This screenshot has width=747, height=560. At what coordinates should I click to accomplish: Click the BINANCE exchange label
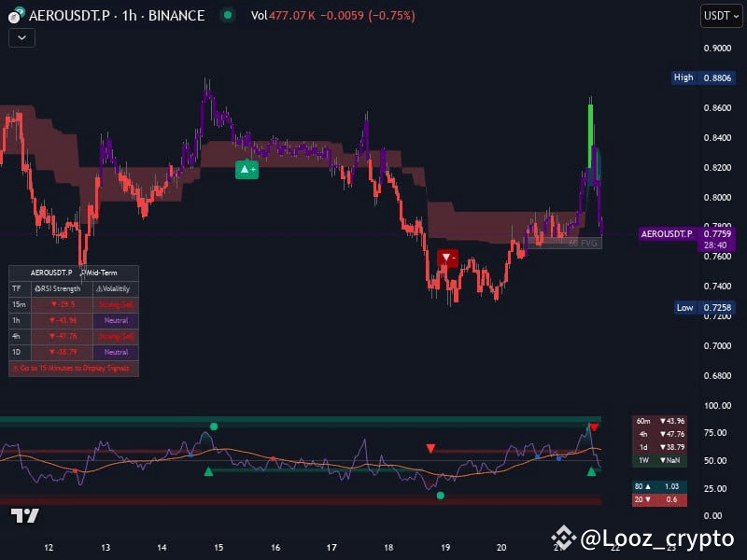click(176, 15)
